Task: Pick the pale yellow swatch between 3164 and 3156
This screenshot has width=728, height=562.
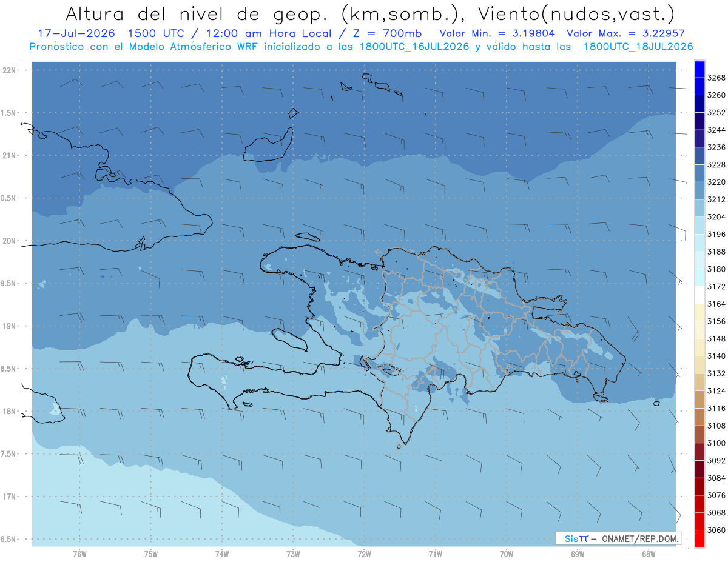Action: point(699,312)
